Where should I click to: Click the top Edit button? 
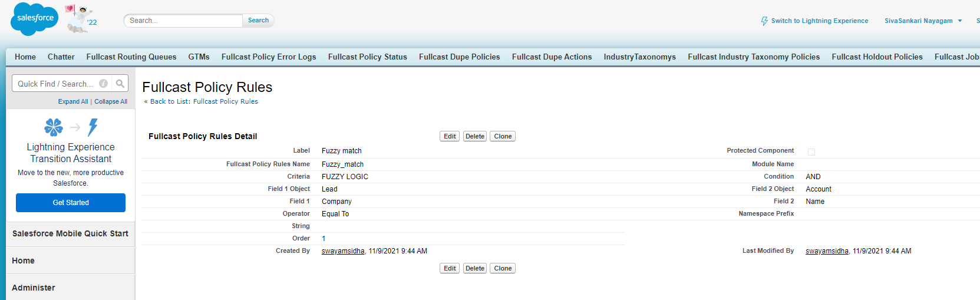pyautogui.click(x=450, y=136)
